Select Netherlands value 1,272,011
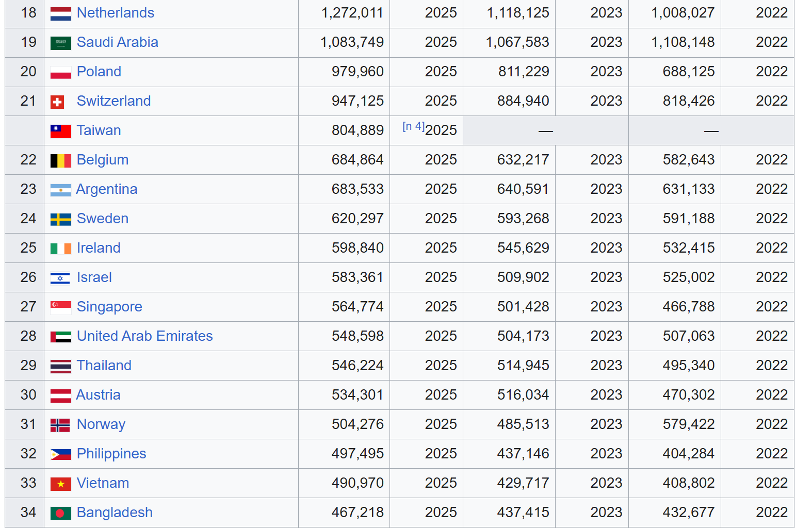The image size is (812, 528). 352,13
